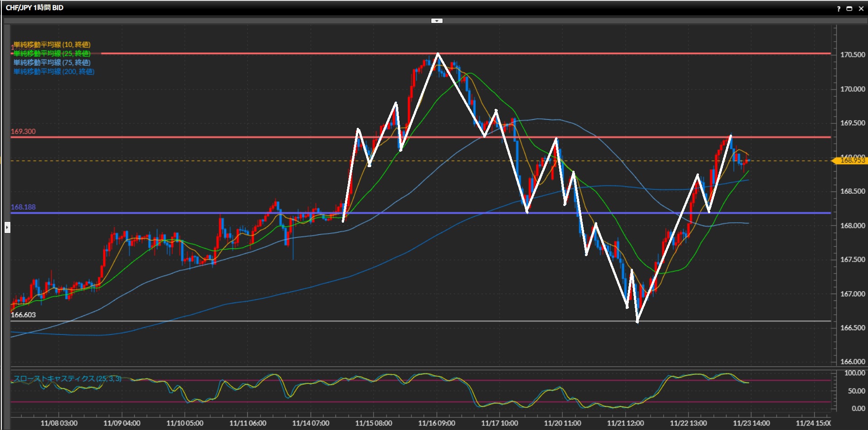Open the help question mark icon

coord(839,9)
